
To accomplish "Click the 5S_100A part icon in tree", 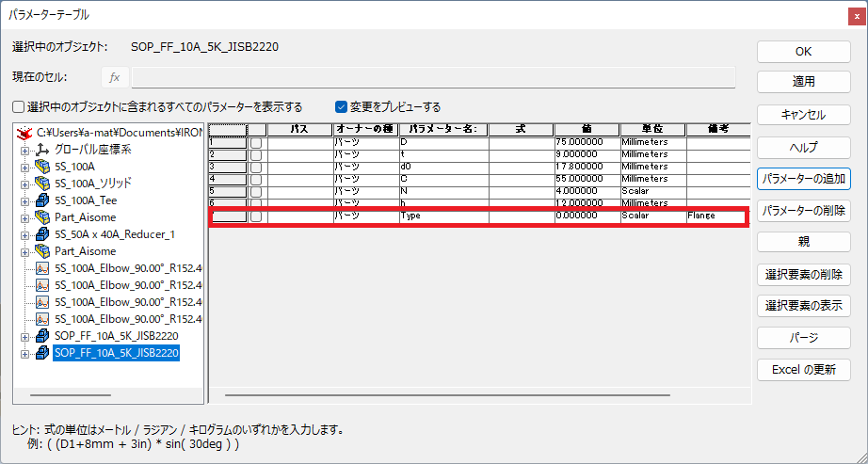I will (42, 167).
